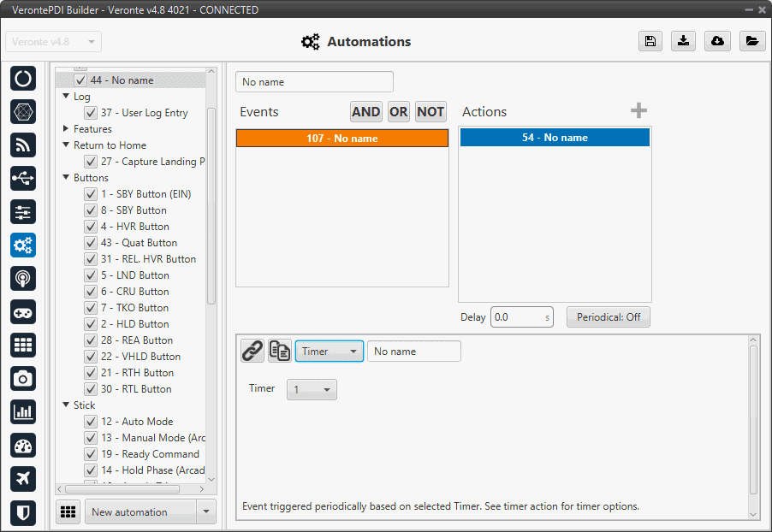Click the cloud download icon
The image size is (772, 532).
pyautogui.click(x=717, y=42)
